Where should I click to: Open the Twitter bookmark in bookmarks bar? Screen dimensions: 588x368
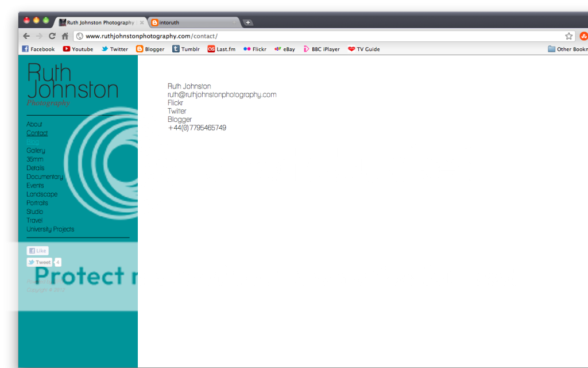click(115, 49)
